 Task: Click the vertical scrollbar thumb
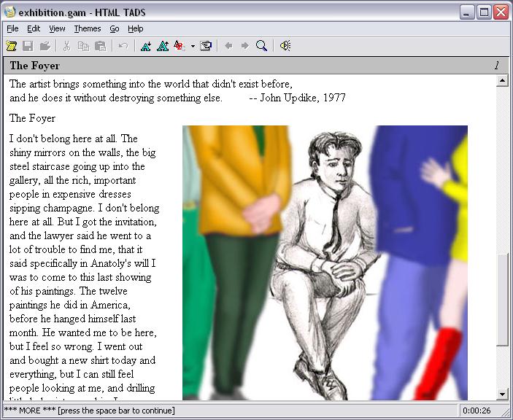click(502, 299)
